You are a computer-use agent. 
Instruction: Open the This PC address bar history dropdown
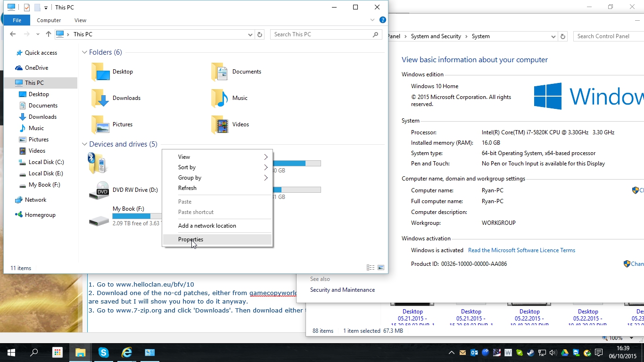pos(250,34)
